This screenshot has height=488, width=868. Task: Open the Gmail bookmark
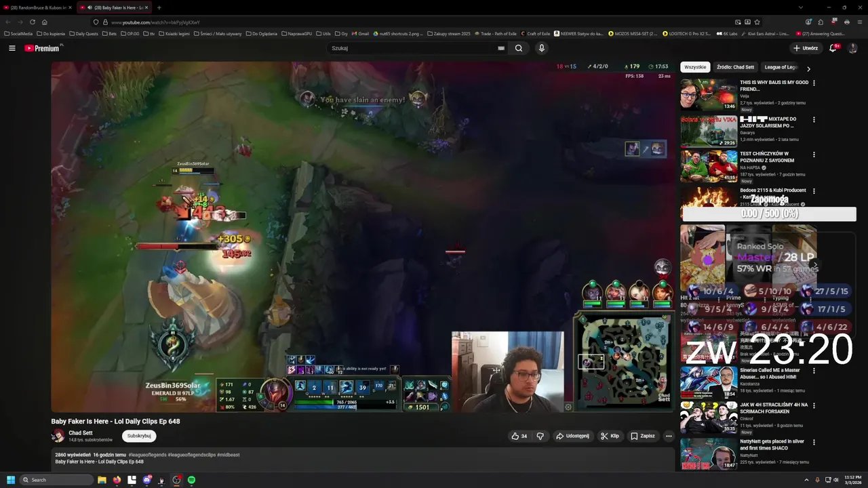pos(360,33)
